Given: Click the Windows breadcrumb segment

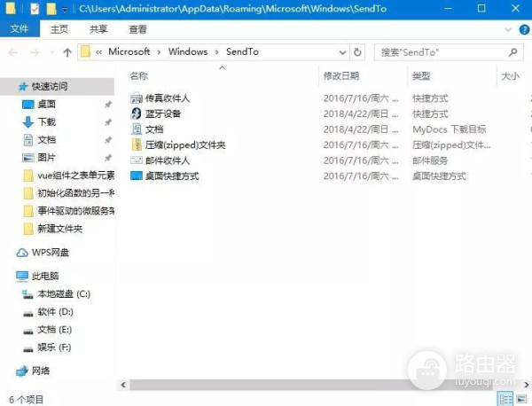Looking at the screenshot, I should click(188, 51).
